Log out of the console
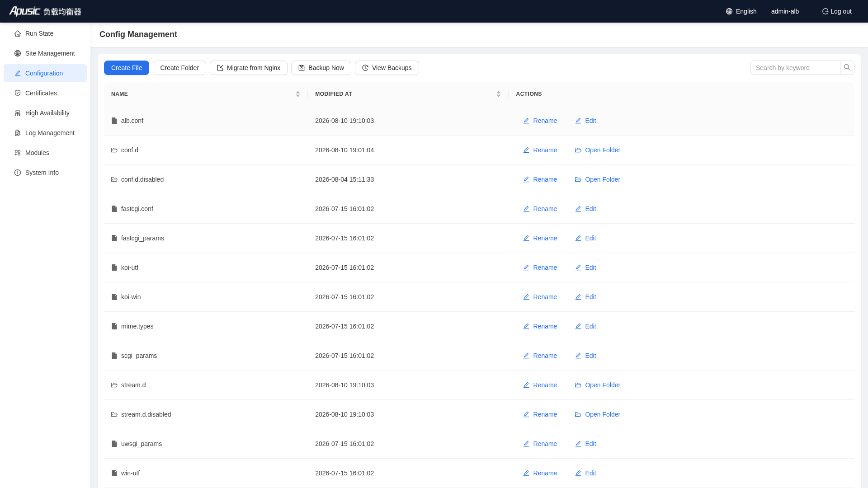 coord(837,11)
